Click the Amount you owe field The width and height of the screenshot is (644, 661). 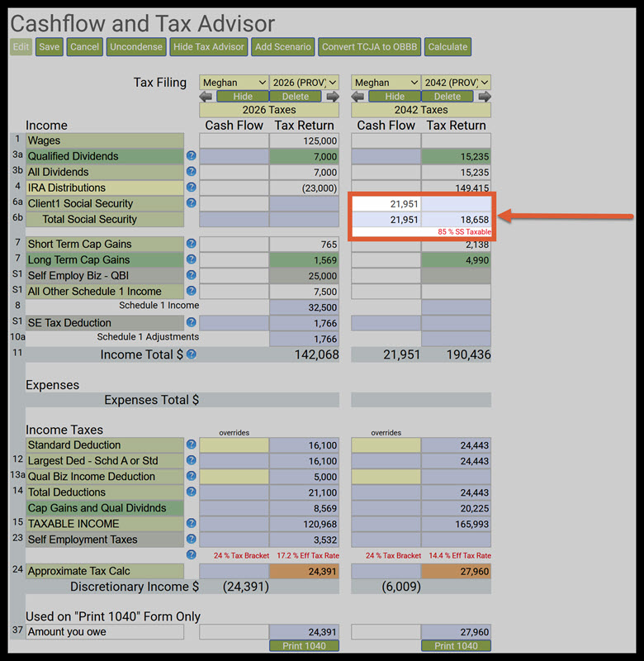[x=105, y=631]
